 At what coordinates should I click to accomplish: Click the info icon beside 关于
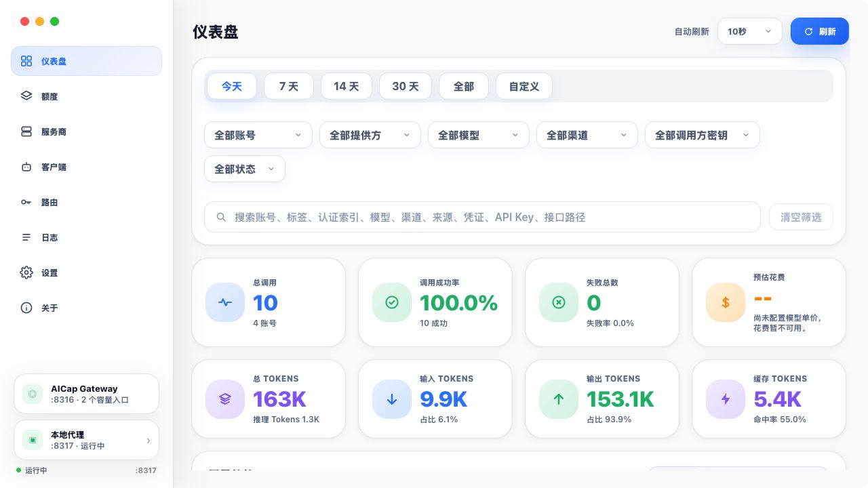[x=26, y=308]
